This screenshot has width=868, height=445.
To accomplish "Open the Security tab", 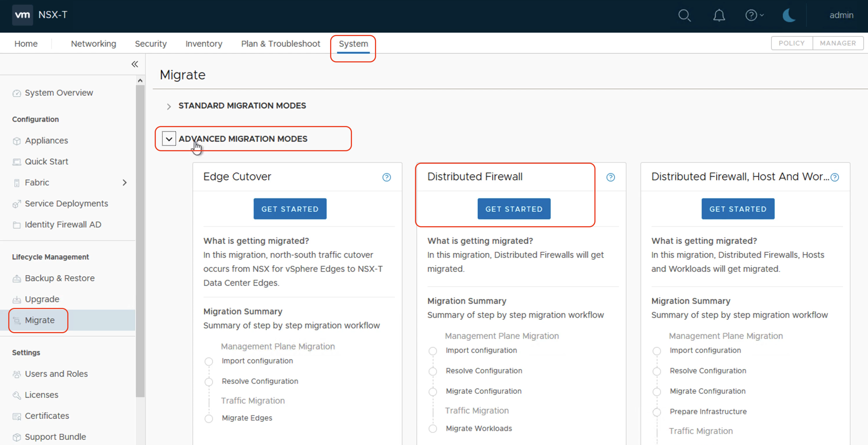I will click(151, 43).
